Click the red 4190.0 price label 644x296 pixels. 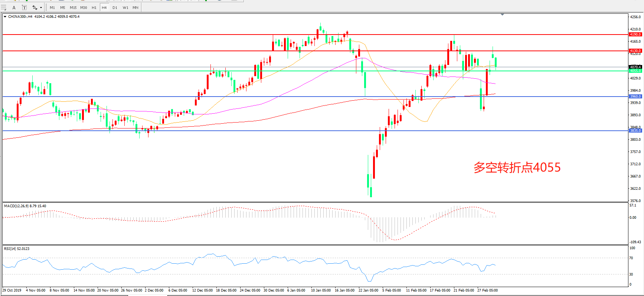tap(635, 35)
